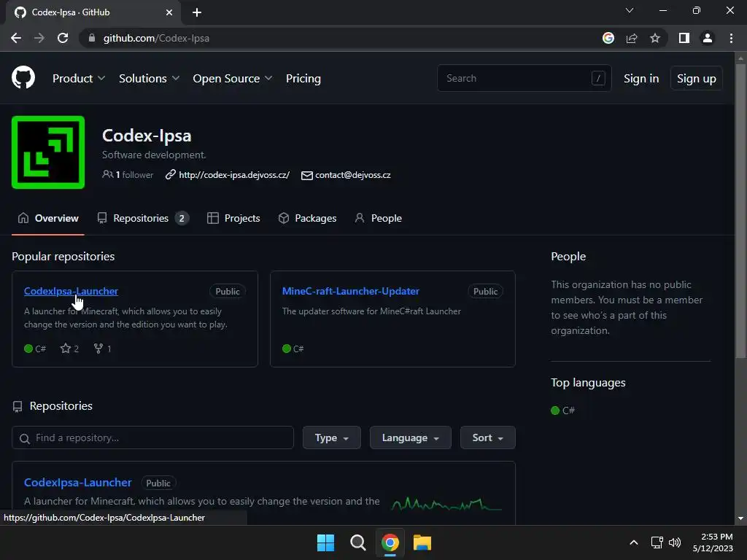This screenshot has width=747, height=560.
Task: Click the network icon in system tray
Action: point(657,542)
